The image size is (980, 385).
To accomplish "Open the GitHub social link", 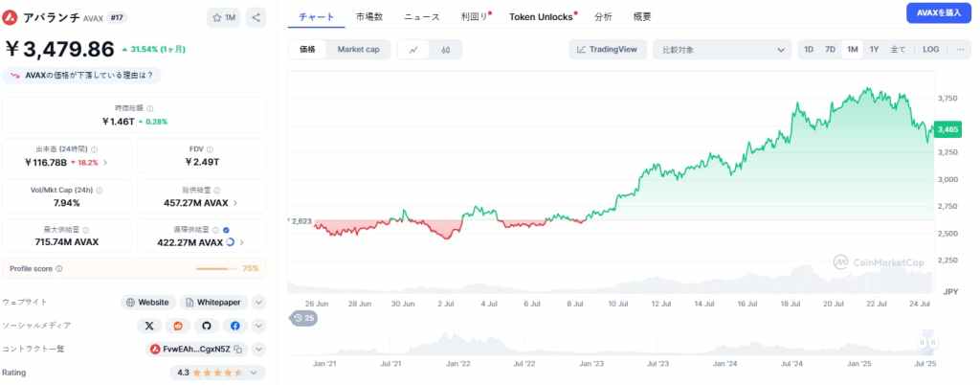I will click(207, 326).
